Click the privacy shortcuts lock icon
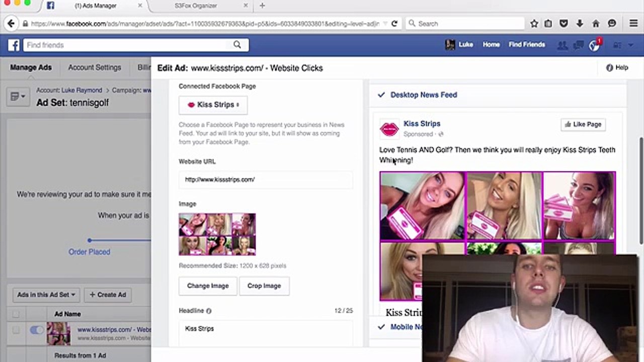Screen dimensions: 644x362 (x=617, y=45)
